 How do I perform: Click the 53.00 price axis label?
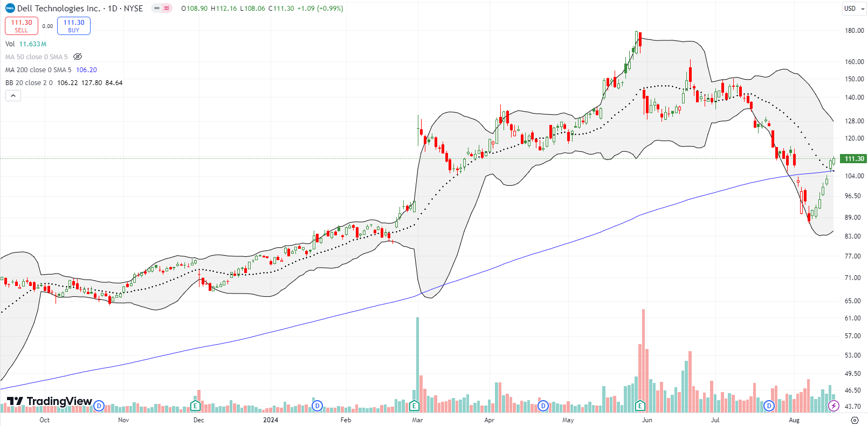[853, 355]
